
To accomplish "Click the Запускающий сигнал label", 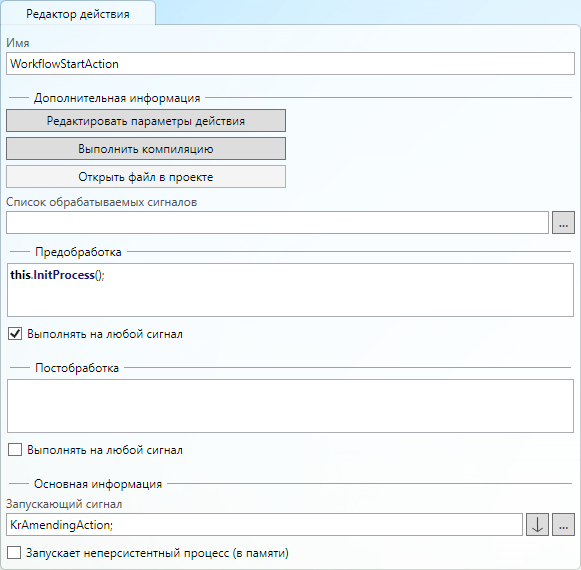I will [64, 504].
